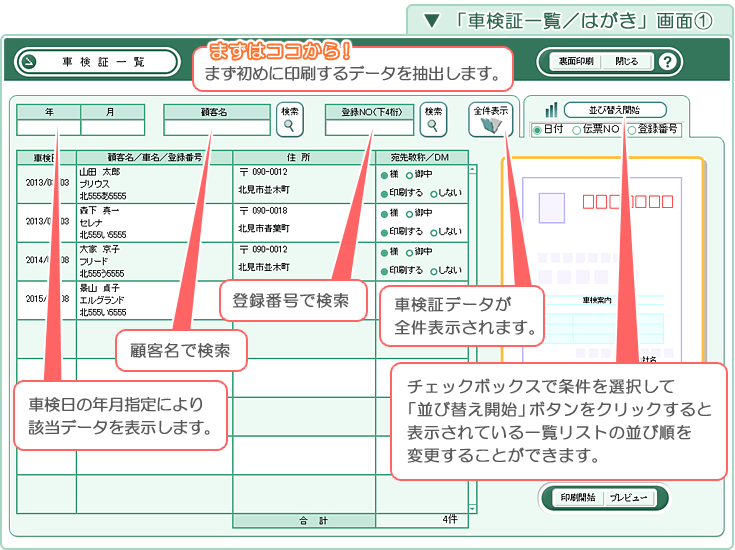Image resolution: width=735 pixels, height=550 pixels.
Task: Select the 伝票NO sort radio button
Action: [x=577, y=130]
